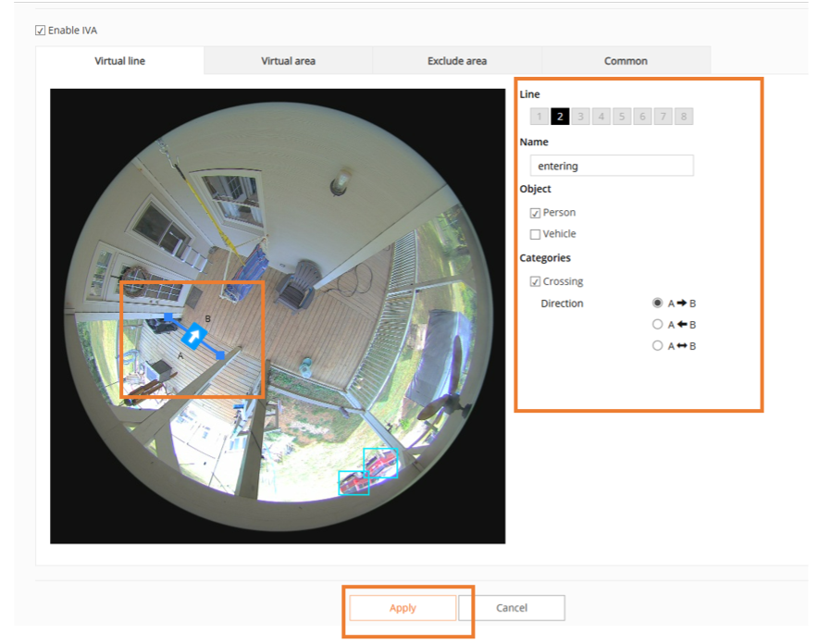Screen dimensions: 818x644
Task: Switch to the Virtual area tab
Action: [288, 61]
